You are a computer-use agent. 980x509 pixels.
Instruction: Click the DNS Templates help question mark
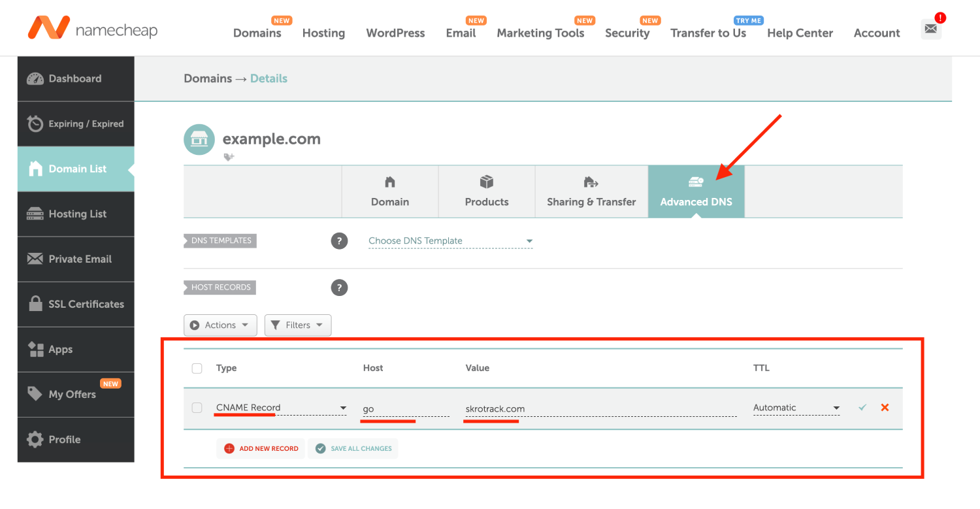tap(339, 241)
